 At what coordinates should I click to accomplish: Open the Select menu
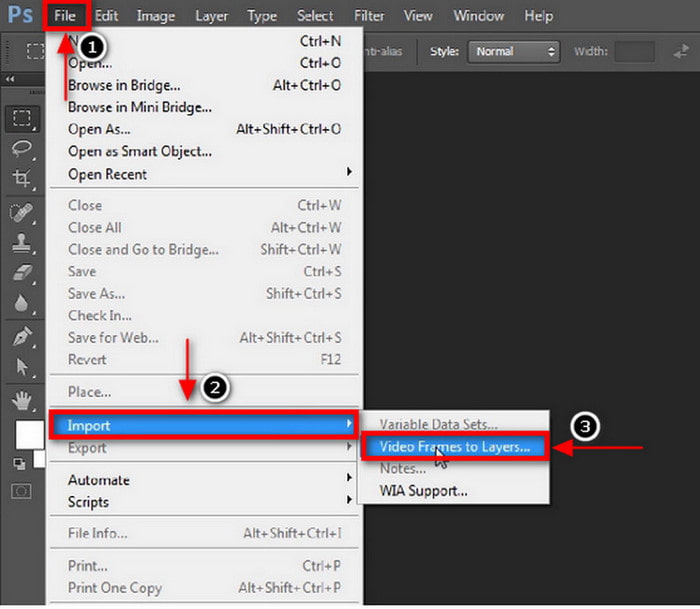click(x=315, y=16)
